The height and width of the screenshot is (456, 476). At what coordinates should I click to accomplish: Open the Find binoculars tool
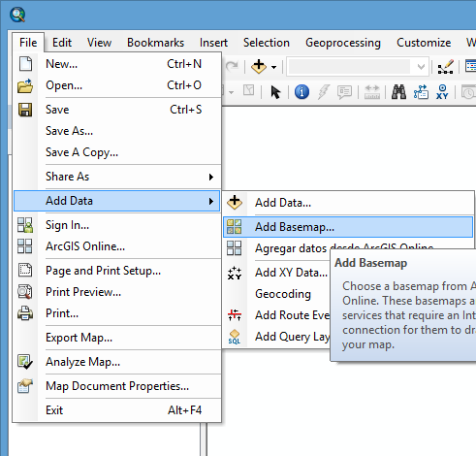tap(398, 92)
